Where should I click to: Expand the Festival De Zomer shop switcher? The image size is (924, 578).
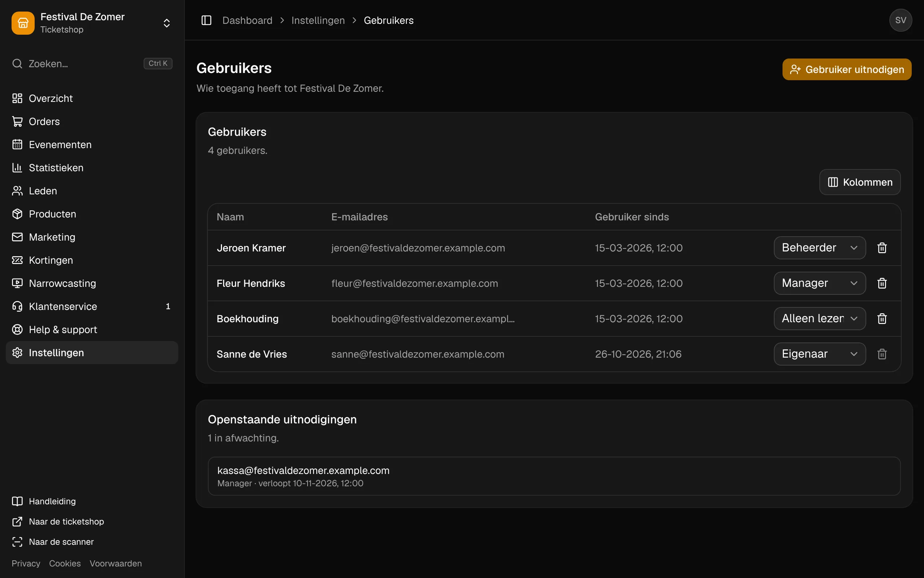[166, 23]
